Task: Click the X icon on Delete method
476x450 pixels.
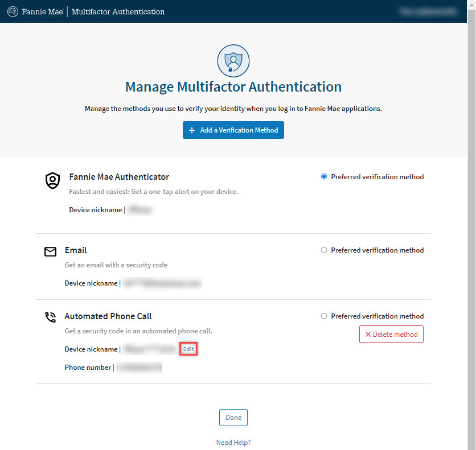Action: coord(368,334)
